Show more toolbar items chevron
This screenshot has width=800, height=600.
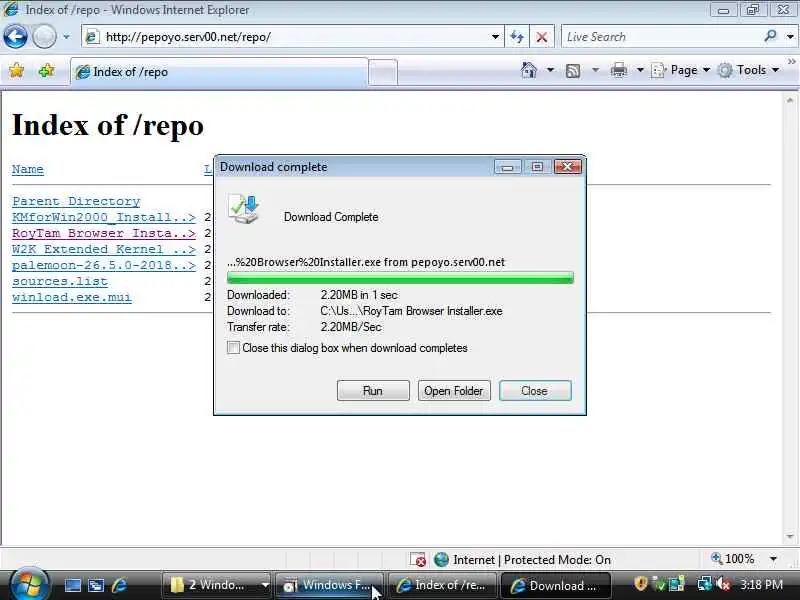pyautogui.click(x=791, y=62)
